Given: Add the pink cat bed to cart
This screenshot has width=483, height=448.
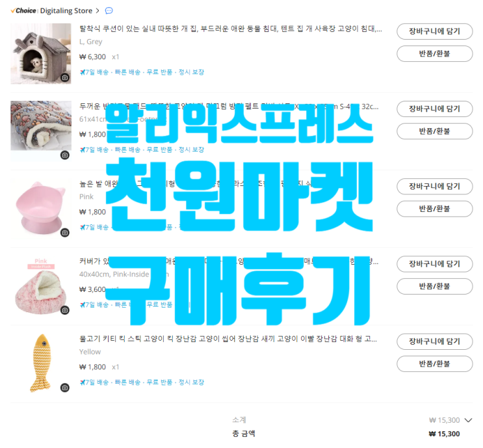Looking at the screenshot, I should pos(435,264).
